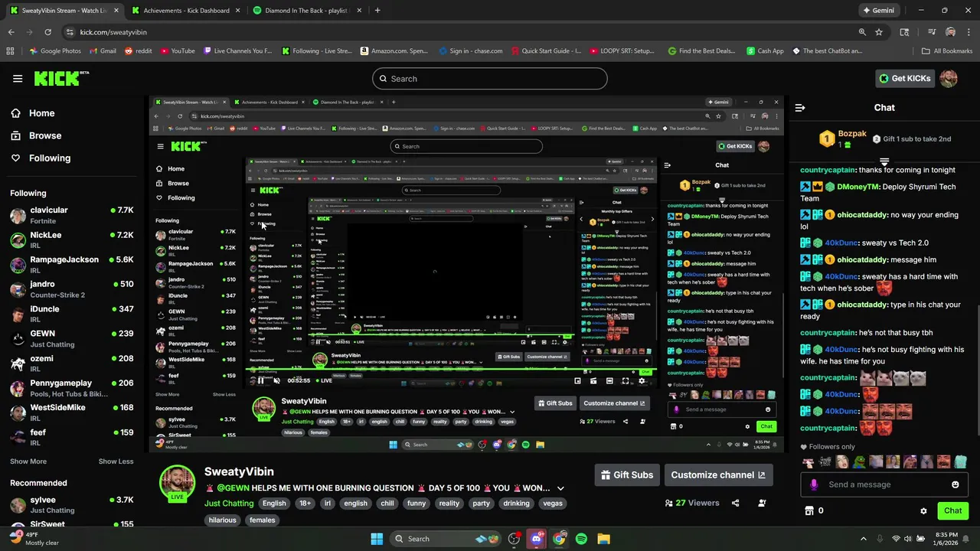
Task: View site information icon before kick.com URL
Action: click(x=70, y=32)
